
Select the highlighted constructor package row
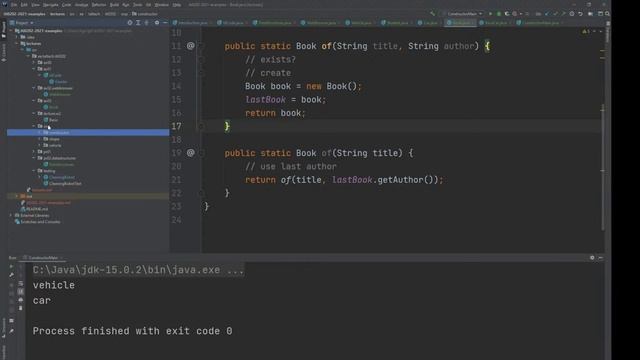point(88,133)
